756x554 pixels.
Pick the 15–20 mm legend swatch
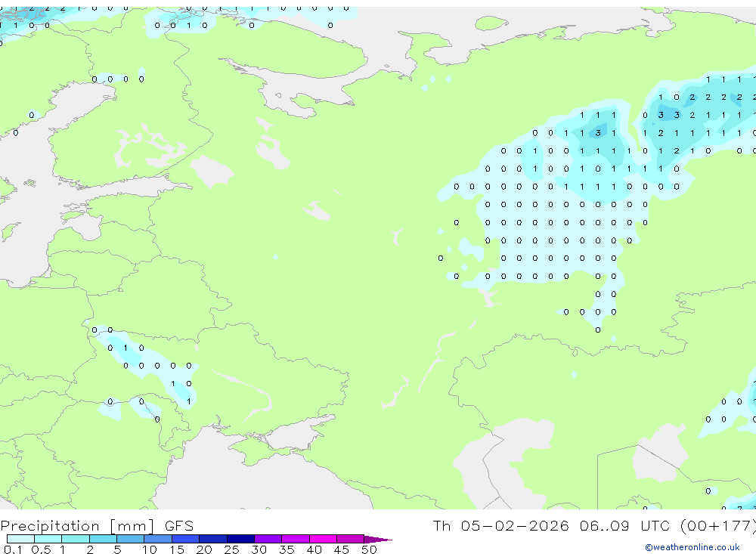(185, 539)
